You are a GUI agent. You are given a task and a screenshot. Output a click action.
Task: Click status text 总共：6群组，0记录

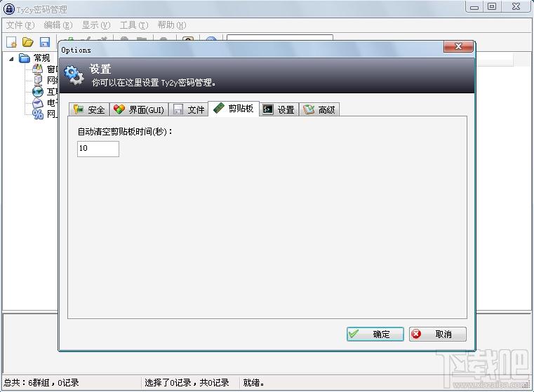click(41, 383)
